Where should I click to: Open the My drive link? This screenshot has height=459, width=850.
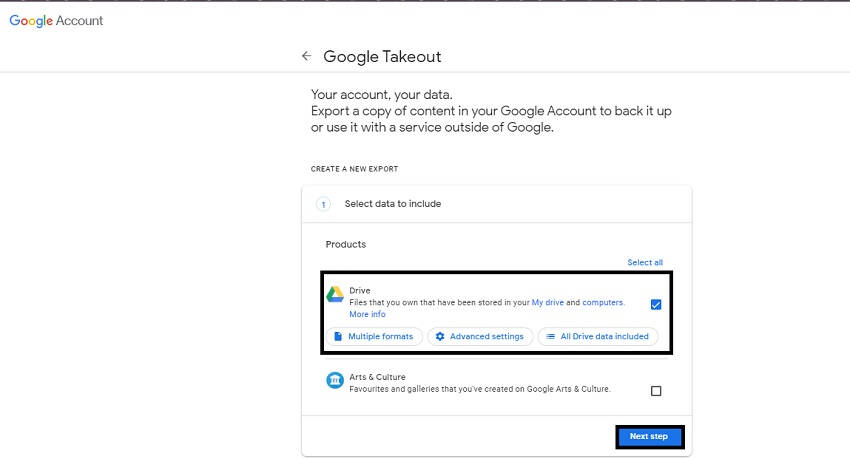(548, 302)
